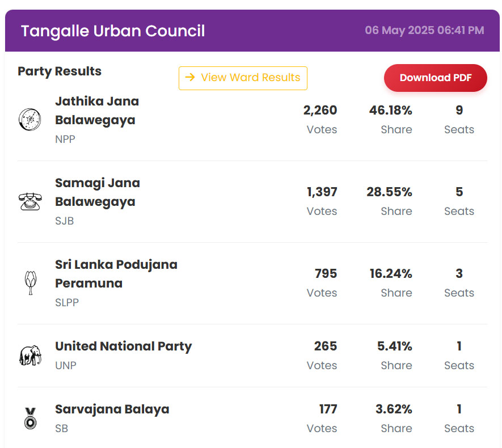Download the results PDF
This screenshot has width=502, height=448.
pos(436,78)
